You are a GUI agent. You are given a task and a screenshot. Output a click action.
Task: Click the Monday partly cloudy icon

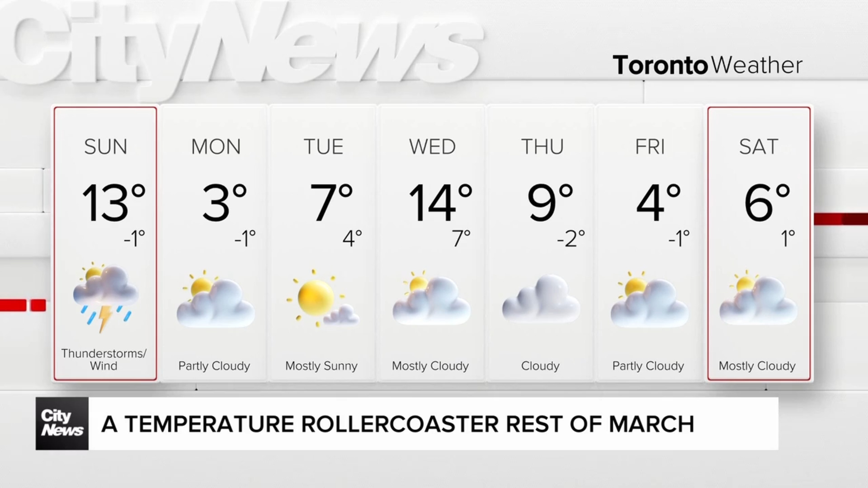(216, 299)
